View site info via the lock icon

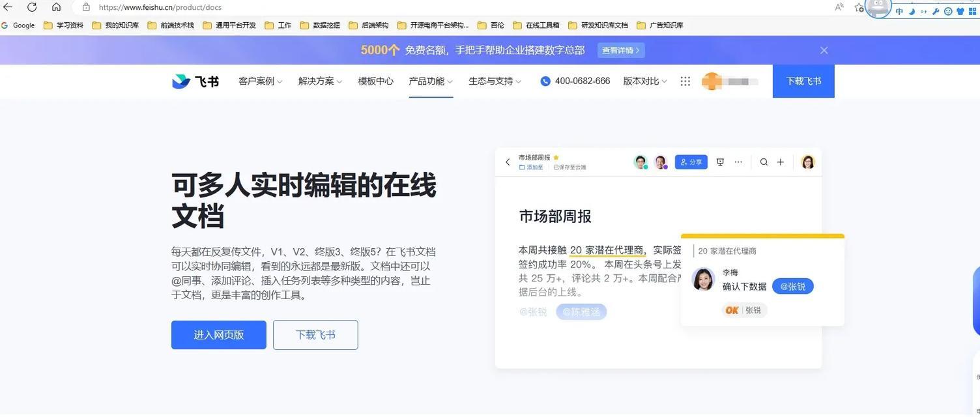pos(85,7)
